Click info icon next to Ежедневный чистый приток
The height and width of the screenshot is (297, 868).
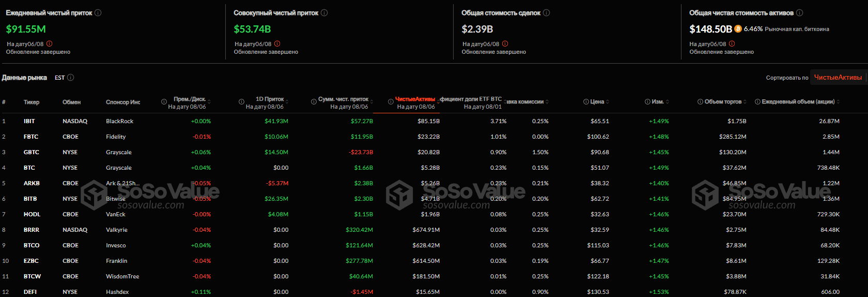click(98, 13)
